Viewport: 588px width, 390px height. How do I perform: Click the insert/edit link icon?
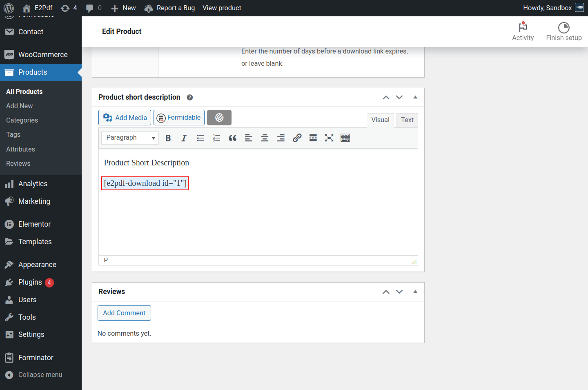point(297,138)
